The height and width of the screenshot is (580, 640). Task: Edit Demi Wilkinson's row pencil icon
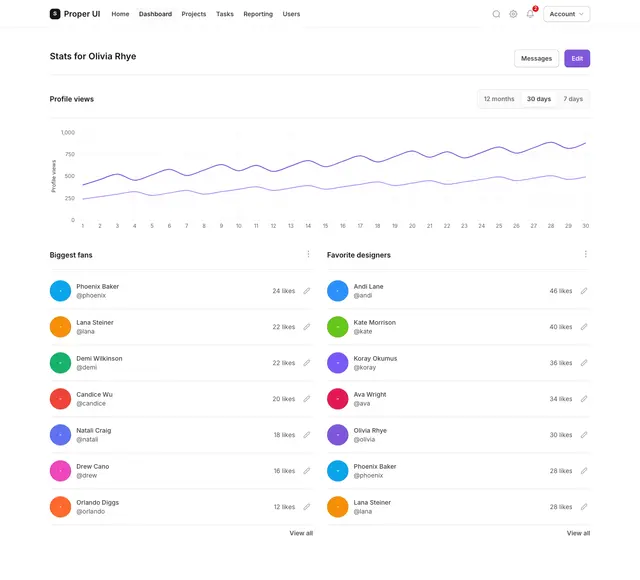(307, 362)
